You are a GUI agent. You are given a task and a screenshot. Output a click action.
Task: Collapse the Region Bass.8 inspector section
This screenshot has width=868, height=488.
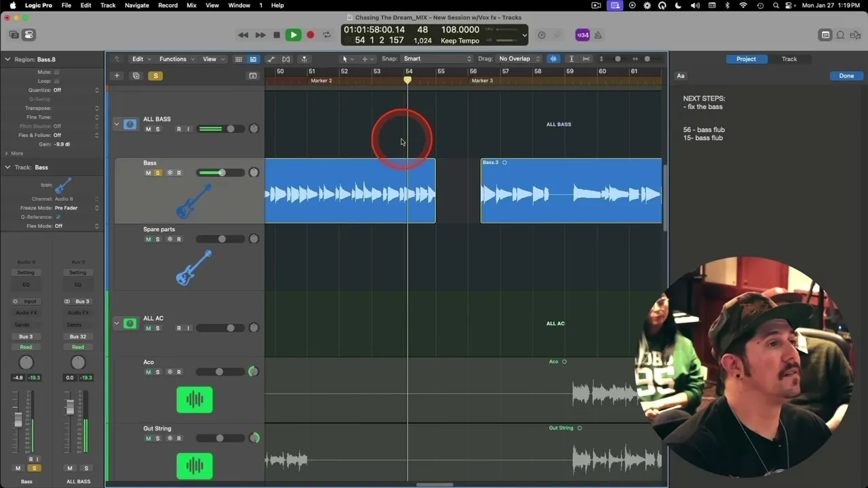pos(7,59)
